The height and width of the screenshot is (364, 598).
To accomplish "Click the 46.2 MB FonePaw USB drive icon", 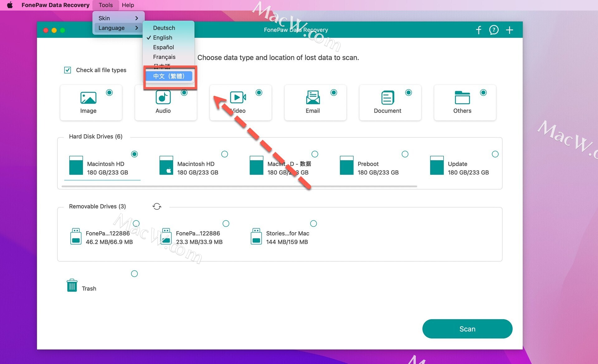I will click(76, 236).
